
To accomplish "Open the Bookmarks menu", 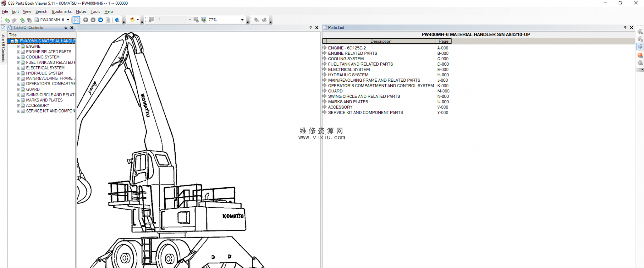I will pos(62,11).
